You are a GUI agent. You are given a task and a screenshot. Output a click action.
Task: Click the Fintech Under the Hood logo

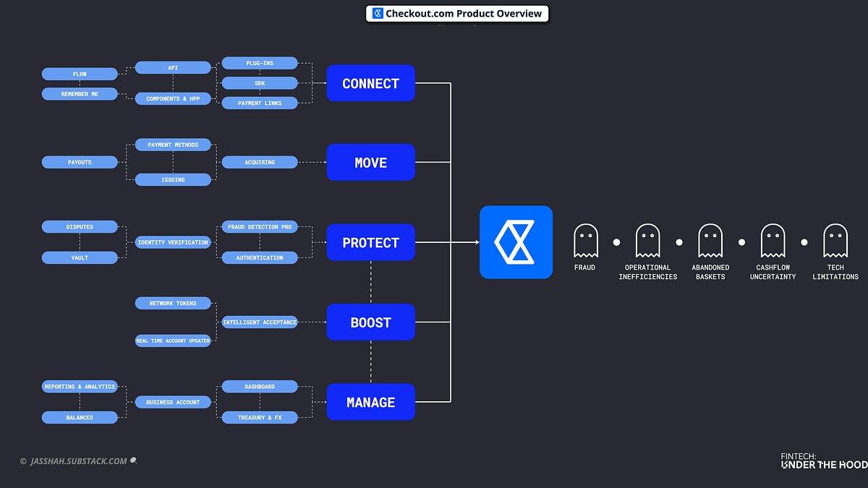pos(824,461)
